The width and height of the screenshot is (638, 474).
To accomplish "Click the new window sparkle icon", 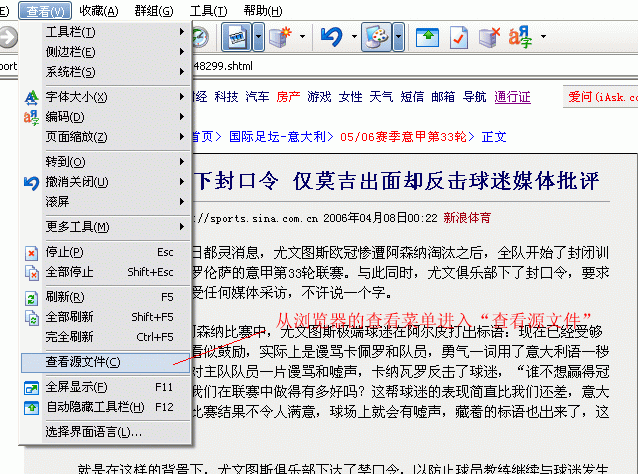I will point(281,38).
